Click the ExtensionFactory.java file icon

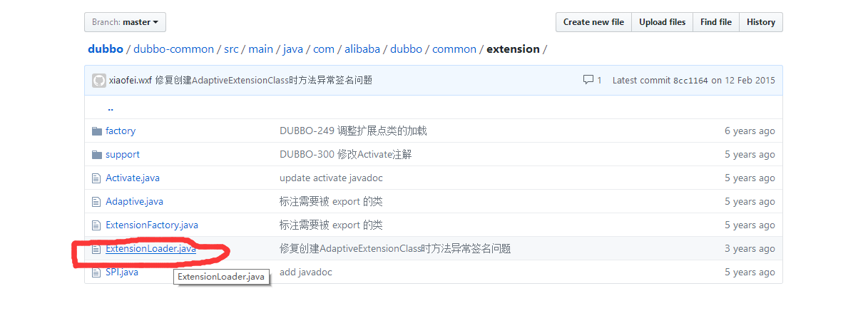[97, 225]
